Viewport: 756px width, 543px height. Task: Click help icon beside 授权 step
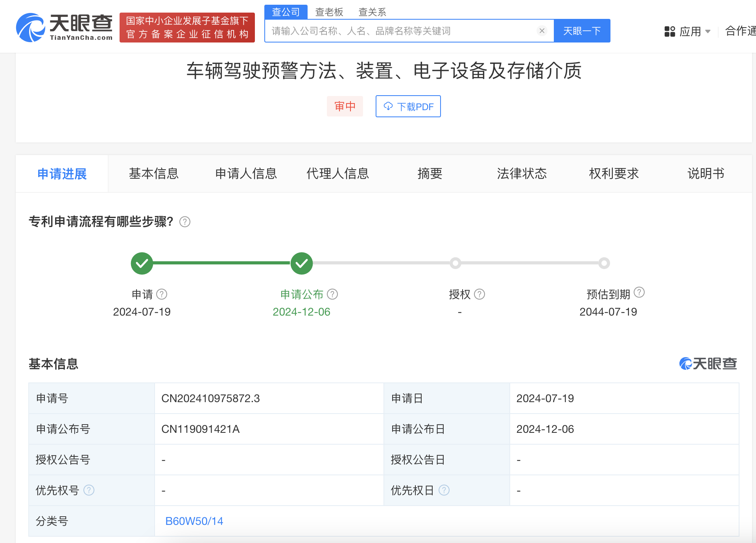click(479, 294)
